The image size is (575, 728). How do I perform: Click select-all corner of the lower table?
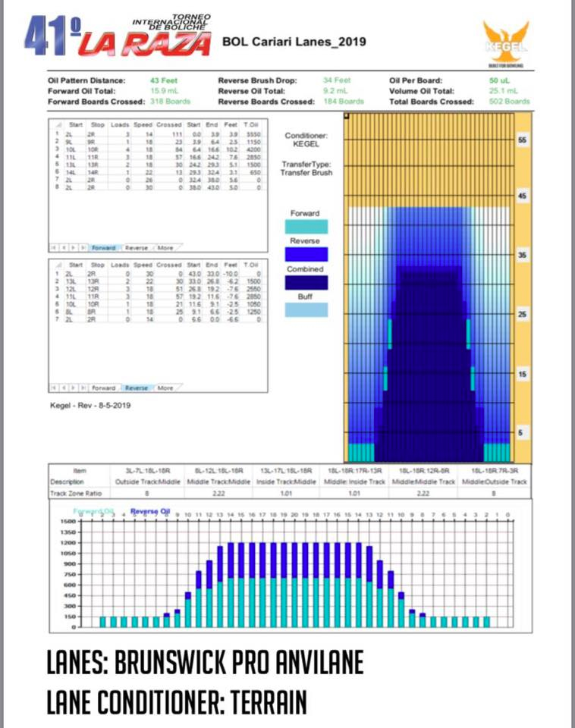tap(58, 265)
